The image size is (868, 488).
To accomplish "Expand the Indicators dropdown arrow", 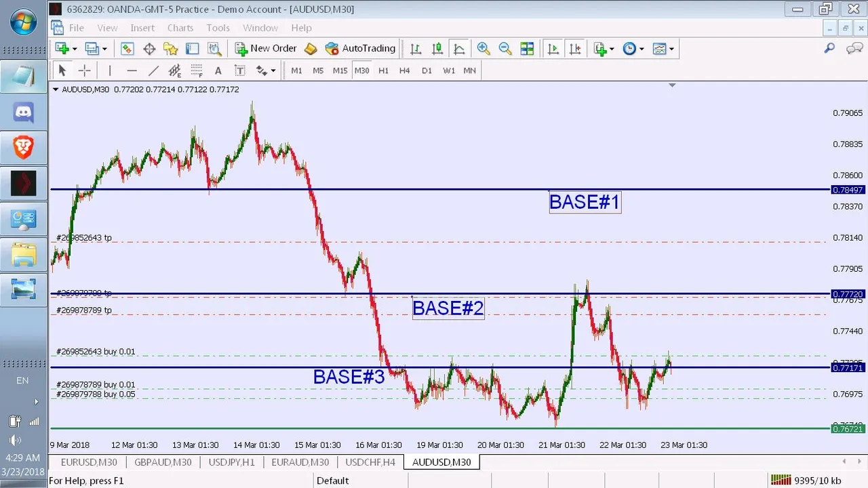I will tap(611, 49).
